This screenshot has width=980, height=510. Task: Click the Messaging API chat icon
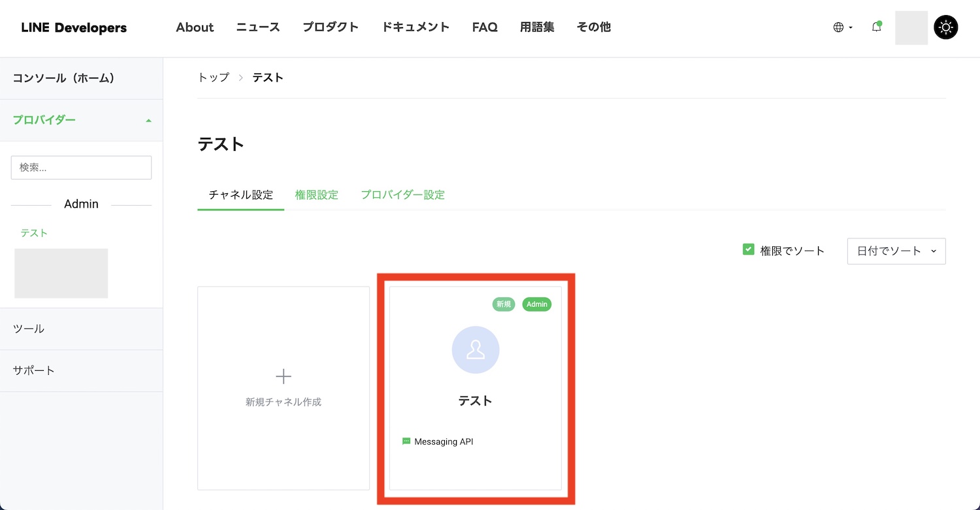pyautogui.click(x=406, y=442)
